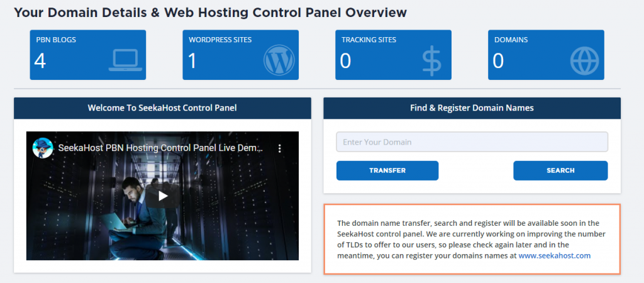This screenshot has width=644, height=283.
Task: Click the globe icon on Domains card
Action: tap(584, 61)
